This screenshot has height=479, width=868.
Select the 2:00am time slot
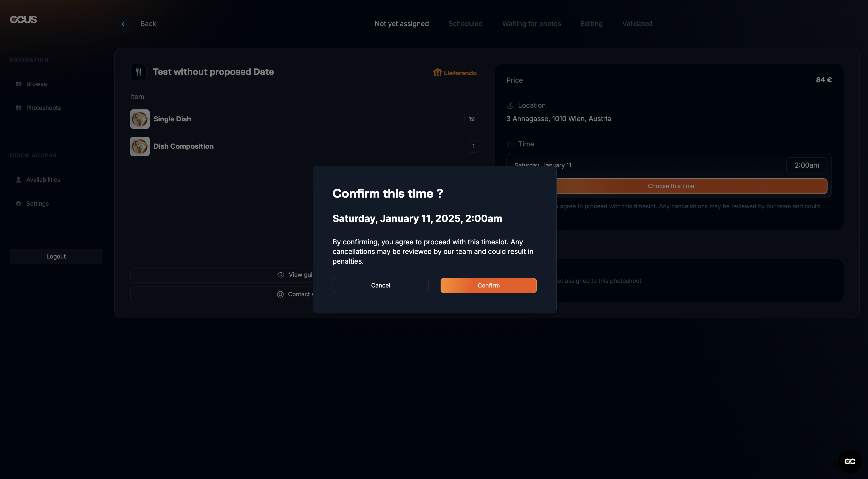[x=806, y=165]
